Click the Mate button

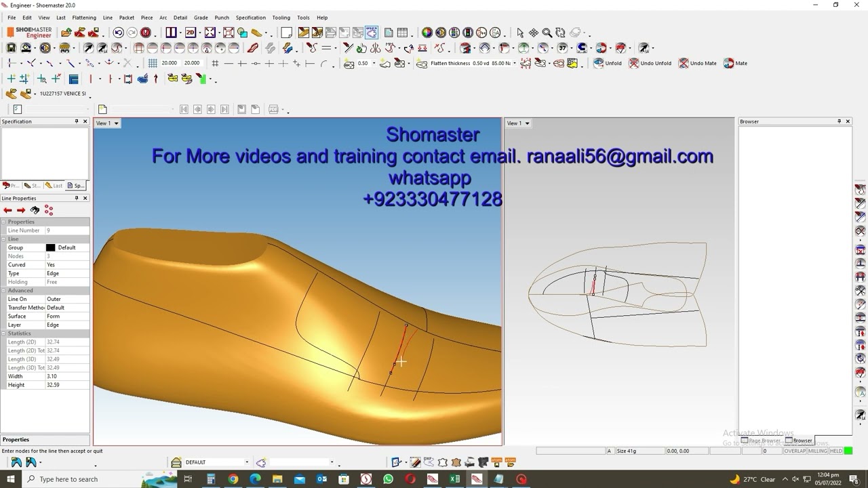coord(735,63)
